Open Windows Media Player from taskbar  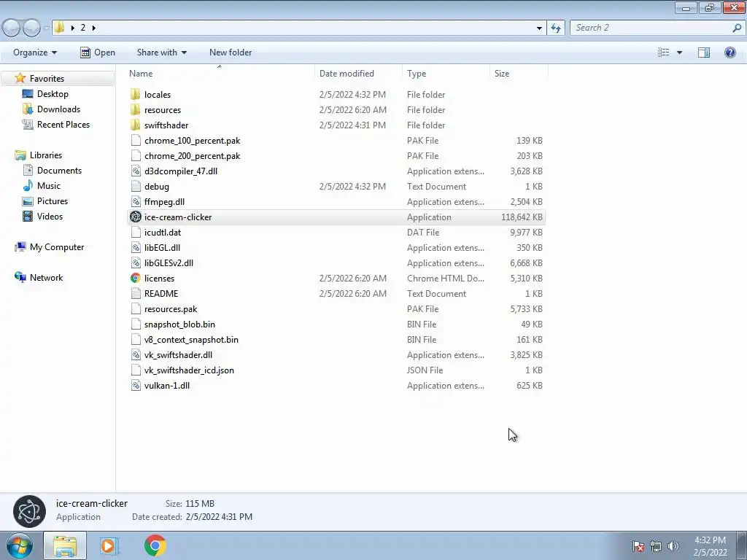(109, 545)
